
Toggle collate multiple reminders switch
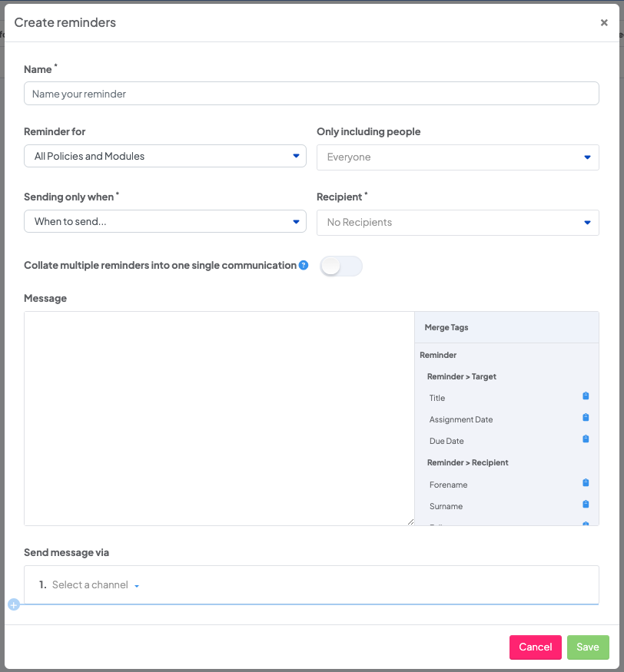point(340,266)
